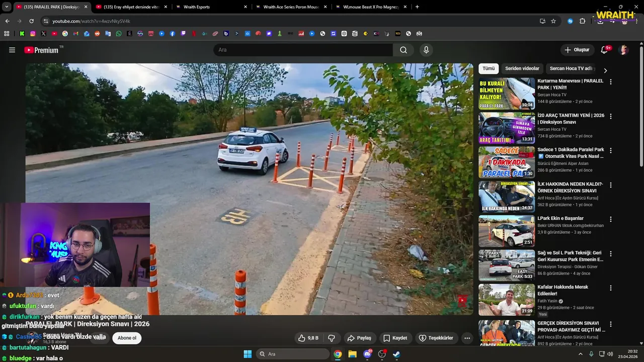Open more options for Kurtarma Manevrası video

[x=611, y=81]
